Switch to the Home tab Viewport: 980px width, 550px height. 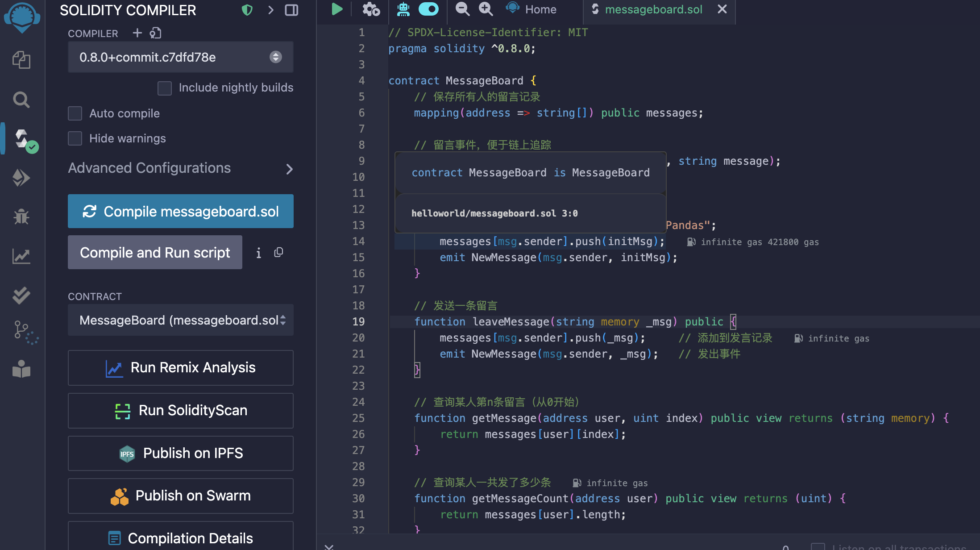532,9
